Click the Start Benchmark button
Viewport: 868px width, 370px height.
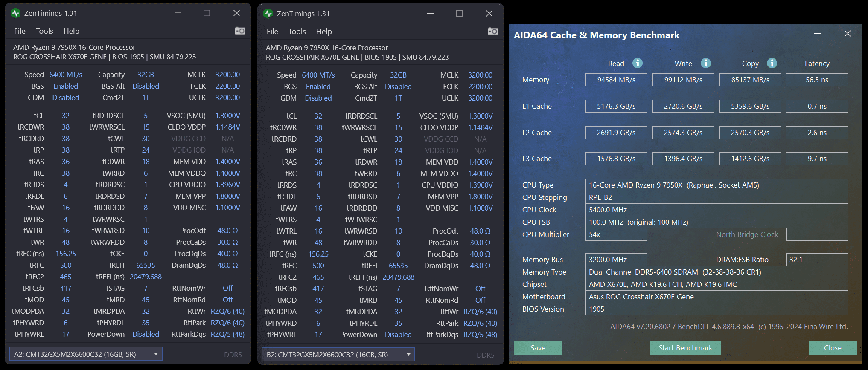pyautogui.click(x=685, y=348)
